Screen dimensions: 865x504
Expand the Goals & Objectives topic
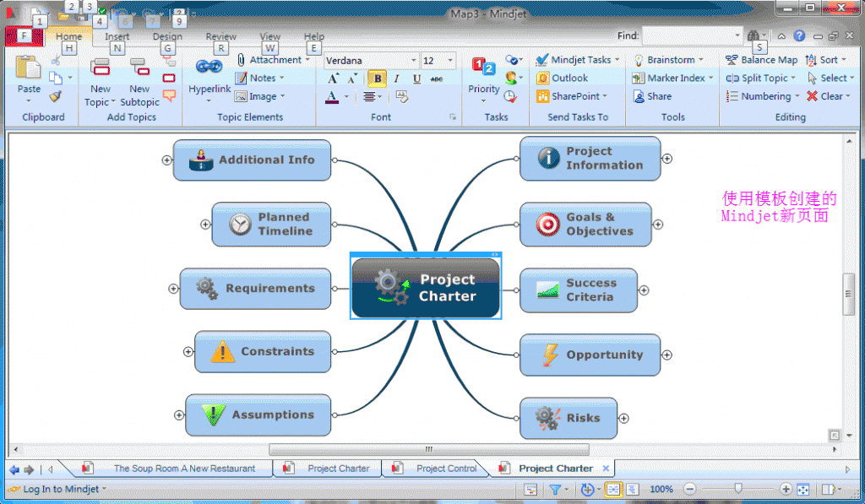[658, 225]
